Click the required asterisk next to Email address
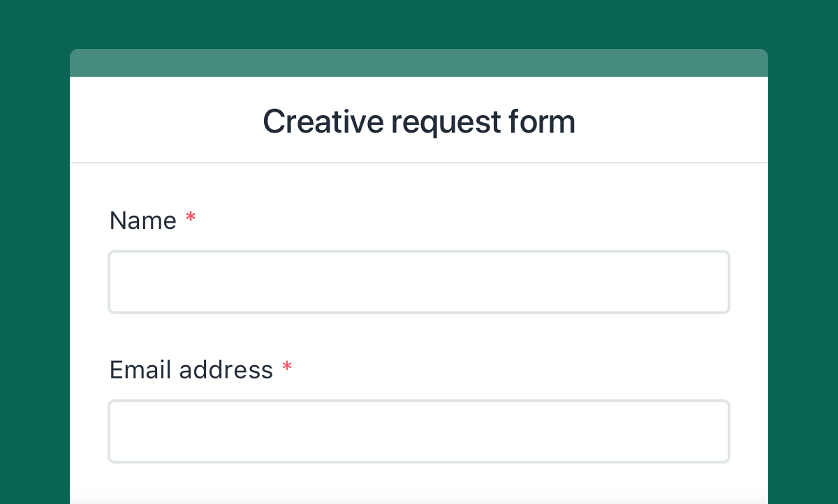Image resolution: width=838 pixels, height=504 pixels. pyautogui.click(x=287, y=368)
